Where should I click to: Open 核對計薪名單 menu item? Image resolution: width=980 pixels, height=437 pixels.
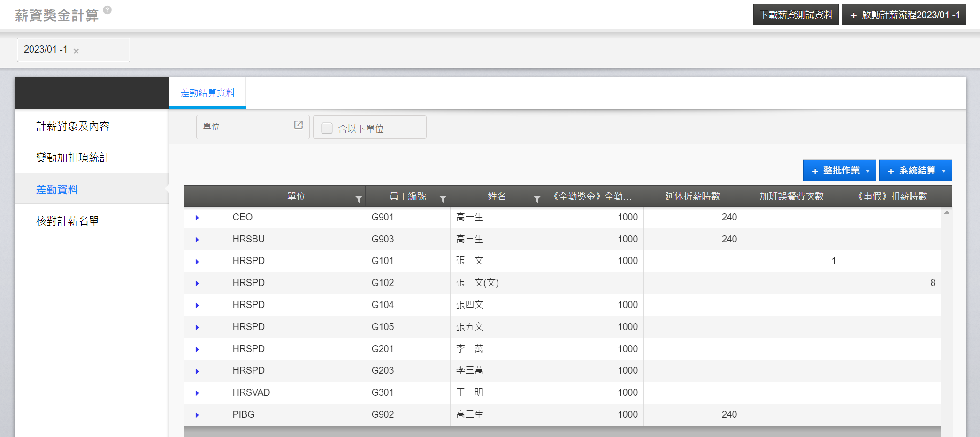pyautogui.click(x=68, y=221)
